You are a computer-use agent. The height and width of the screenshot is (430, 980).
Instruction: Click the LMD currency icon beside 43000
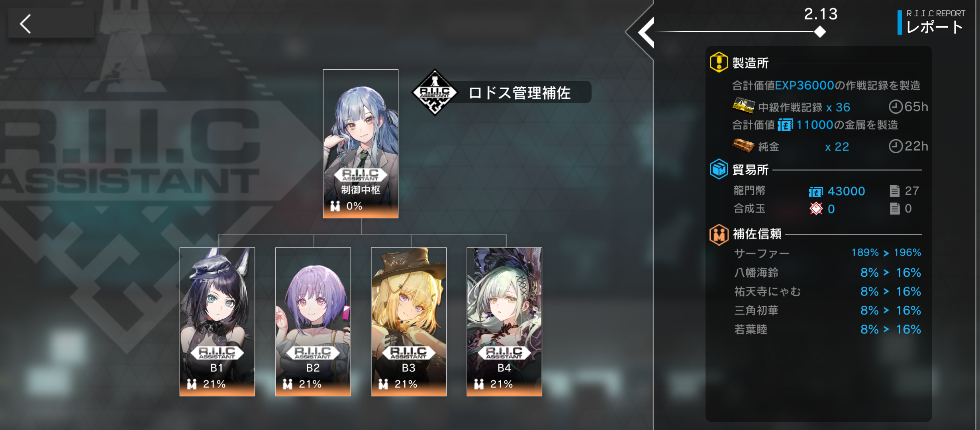click(816, 192)
